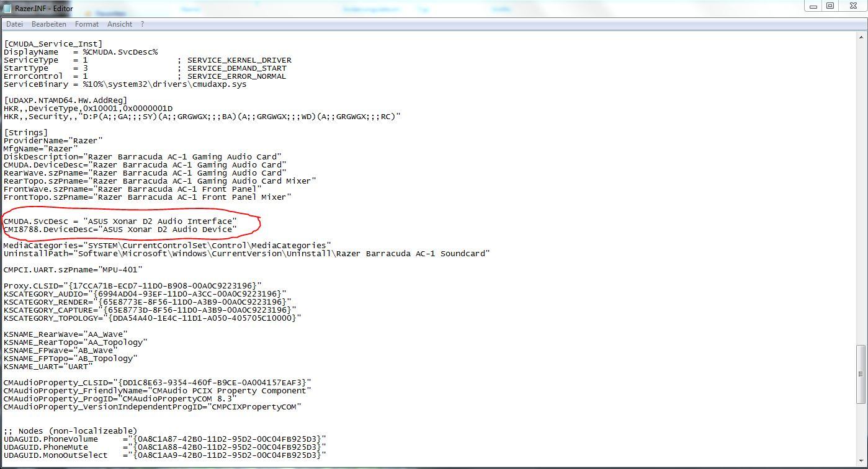Click the RearWave.szPname line
Image resolution: width=868 pixels, height=469 pixels.
(145, 173)
